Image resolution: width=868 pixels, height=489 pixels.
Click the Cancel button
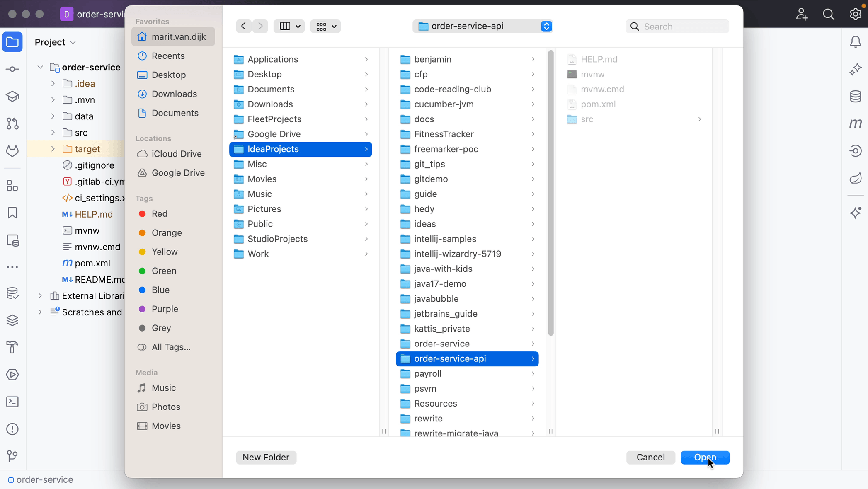pos(650,457)
